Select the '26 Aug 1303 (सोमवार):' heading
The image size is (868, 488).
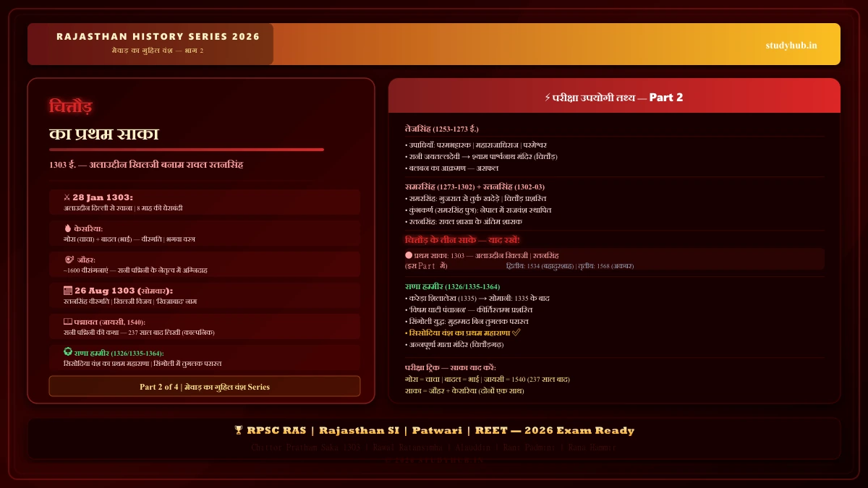(x=124, y=291)
